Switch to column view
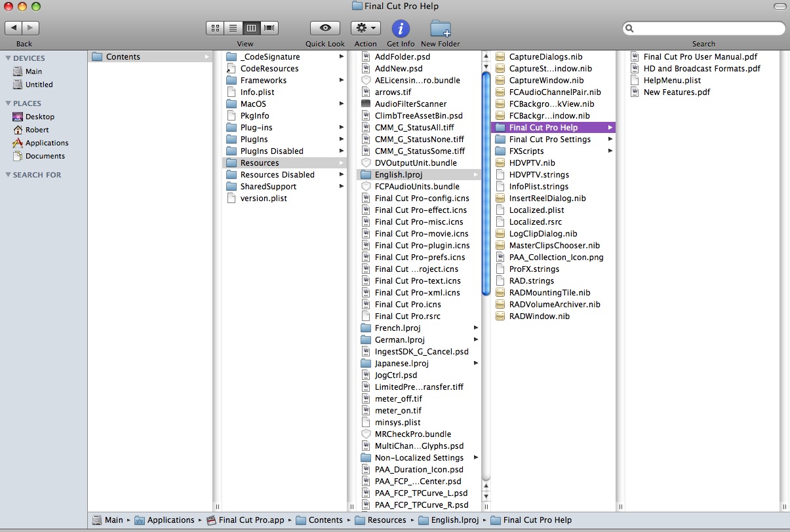 click(251, 28)
